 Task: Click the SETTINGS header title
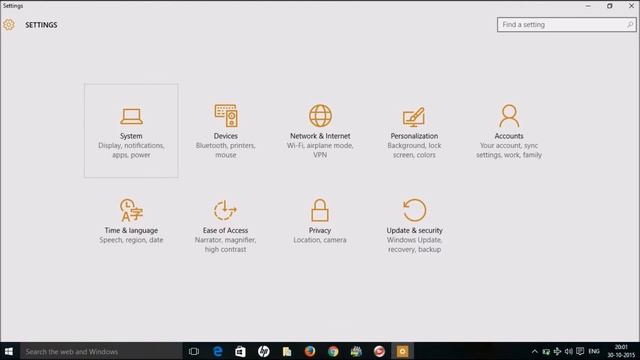[x=41, y=25]
